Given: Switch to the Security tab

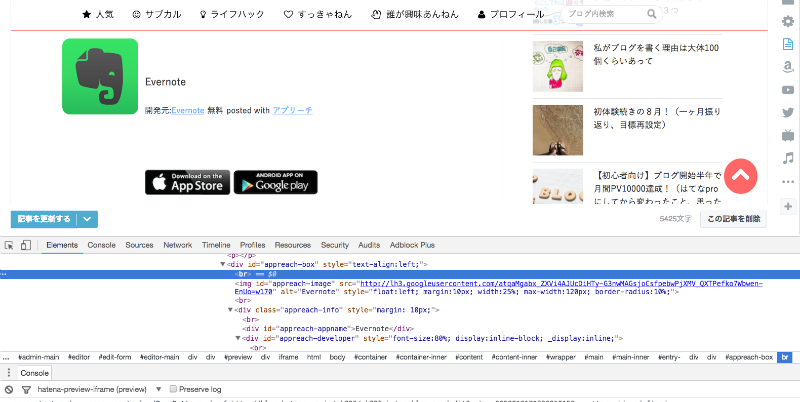Looking at the screenshot, I should (335, 245).
